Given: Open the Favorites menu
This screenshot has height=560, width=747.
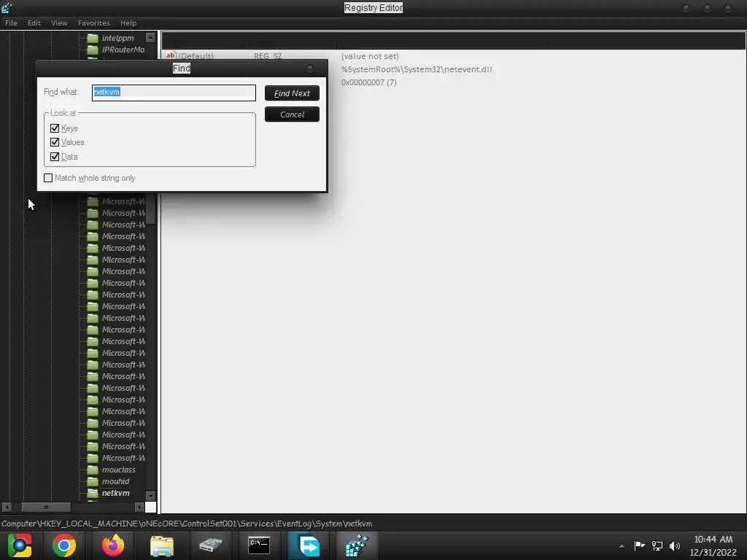Looking at the screenshot, I should 94,23.
